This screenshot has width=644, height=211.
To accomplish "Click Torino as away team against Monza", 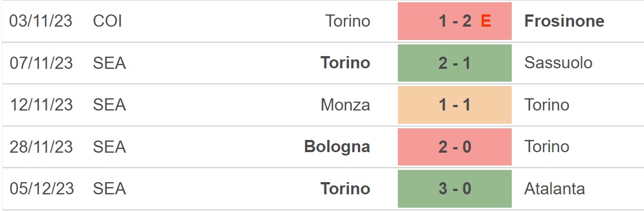I will pyautogui.click(x=547, y=105).
